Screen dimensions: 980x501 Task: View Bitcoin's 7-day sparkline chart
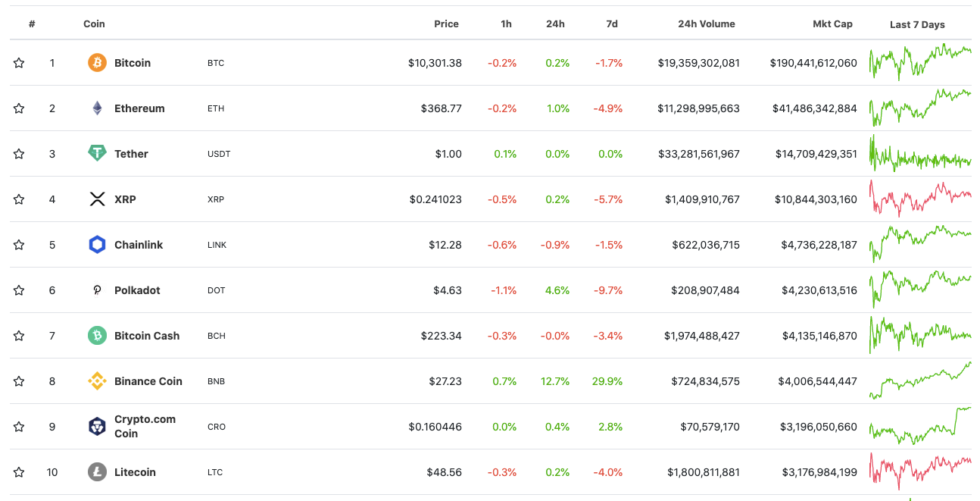tap(920, 61)
